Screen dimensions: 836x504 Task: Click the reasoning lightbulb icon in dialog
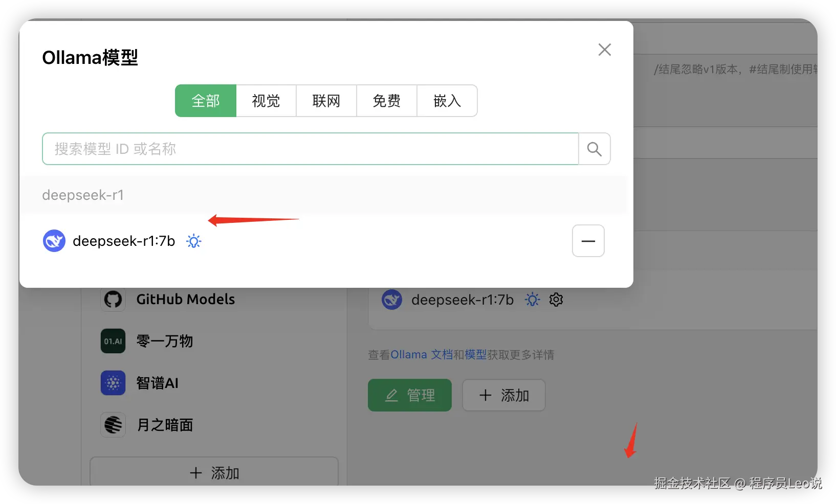click(x=193, y=241)
